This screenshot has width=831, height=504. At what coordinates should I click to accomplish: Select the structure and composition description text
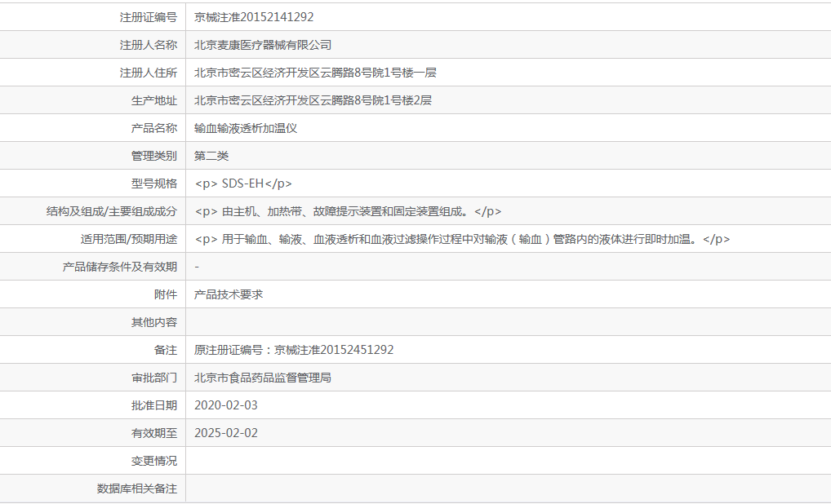tap(349, 211)
